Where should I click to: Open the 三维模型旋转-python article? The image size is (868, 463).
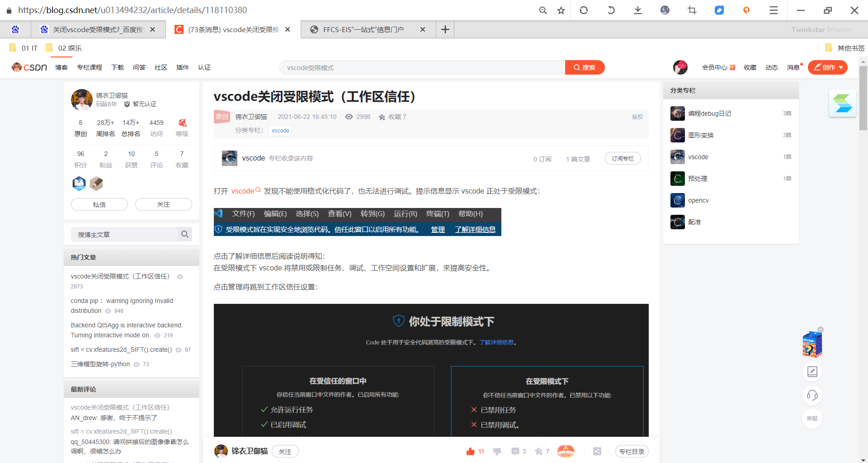click(x=100, y=364)
